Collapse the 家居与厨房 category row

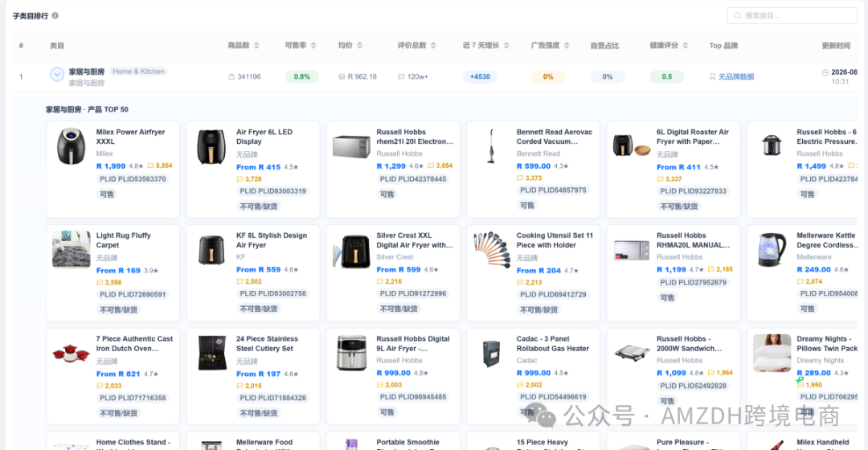point(56,74)
